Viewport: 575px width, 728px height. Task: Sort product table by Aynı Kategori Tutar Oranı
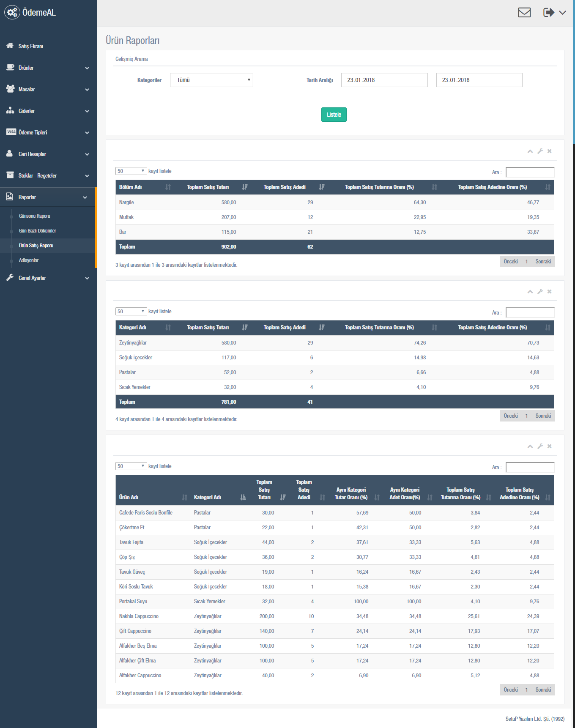click(354, 490)
